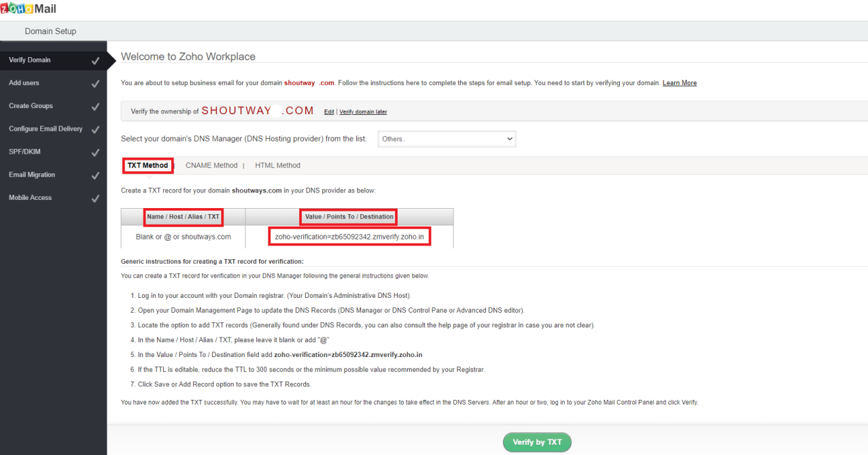Click the Verify by TXT button
The height and width of the screenshot is (455, 868).
[537, 442]
